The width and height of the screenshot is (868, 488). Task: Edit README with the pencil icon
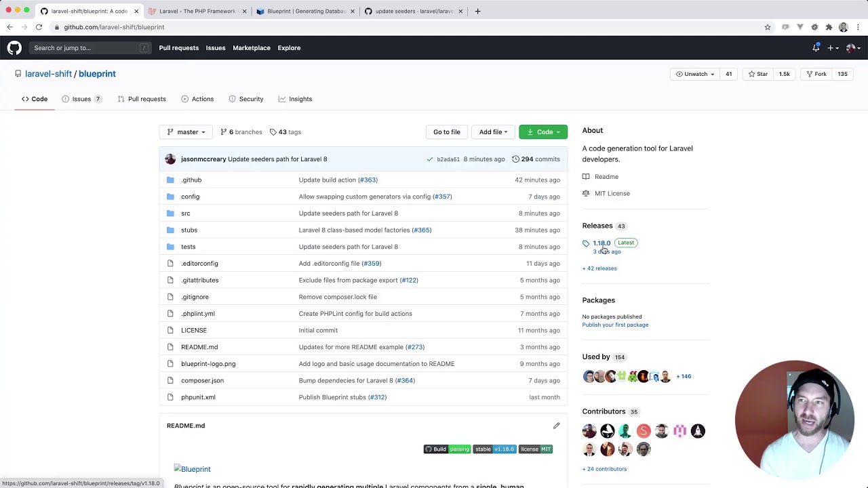pos(556,426)
